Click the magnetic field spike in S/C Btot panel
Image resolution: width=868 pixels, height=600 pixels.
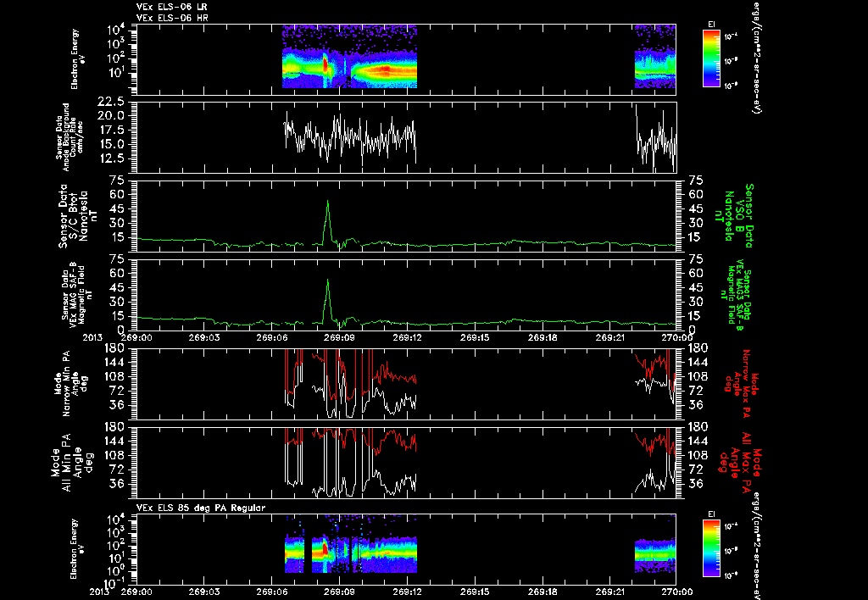tap(328, 221)
